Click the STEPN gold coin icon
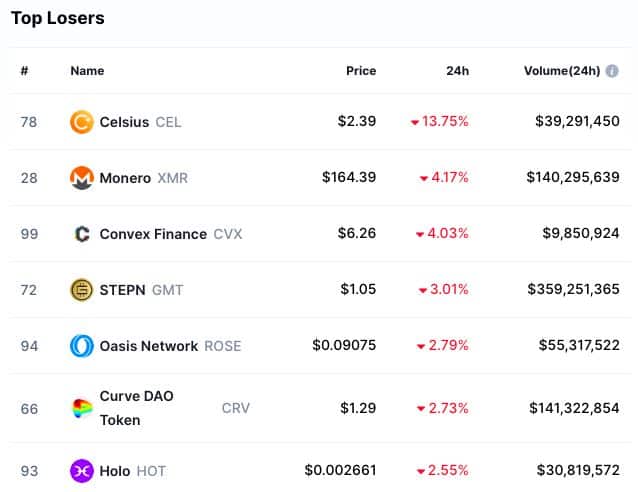The height and width of the screenshot is (492, 638). click(81, 290)
